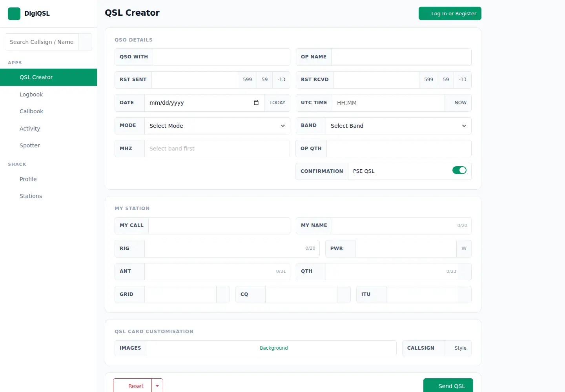The width and height of the screenshot is (565, 392).
Task: Click the ITU zone input field
Action: [x=422, y=294]
